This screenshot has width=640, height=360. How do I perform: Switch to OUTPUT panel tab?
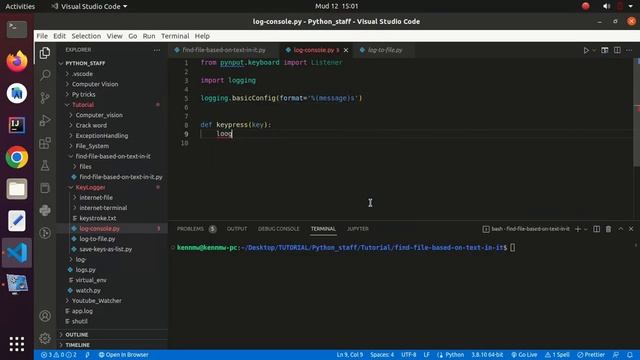click(237, 229)
